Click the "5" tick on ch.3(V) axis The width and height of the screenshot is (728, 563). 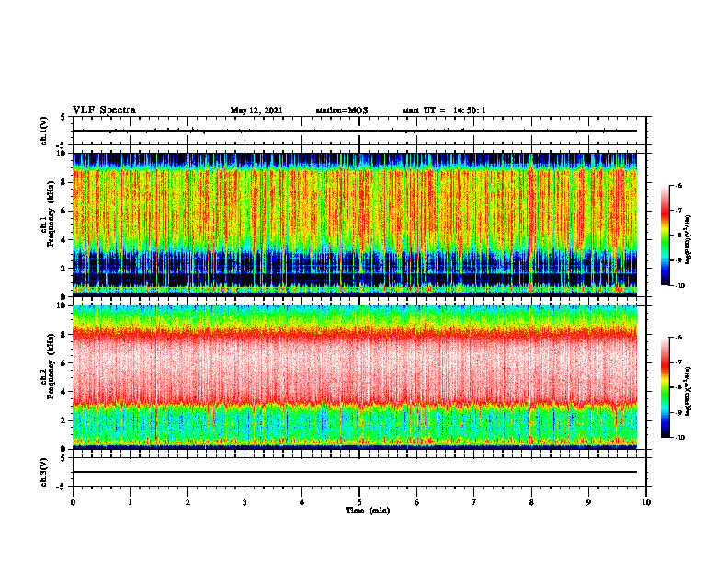click(x=64, y=458)
